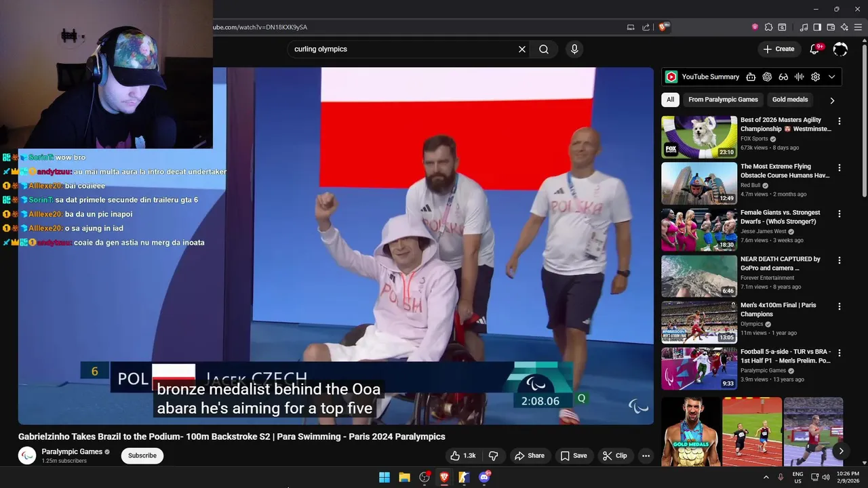Click the glasses icon in YouTube Summary
The height and width of the screenshot is (488, 868).
(783, 77)
